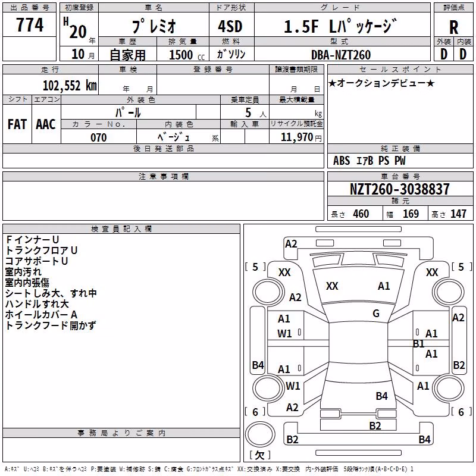Image resolution: width=476 pixels, height=476 pixels.
Task: Select the 初度登録 header
Action: tap(79, 8)
